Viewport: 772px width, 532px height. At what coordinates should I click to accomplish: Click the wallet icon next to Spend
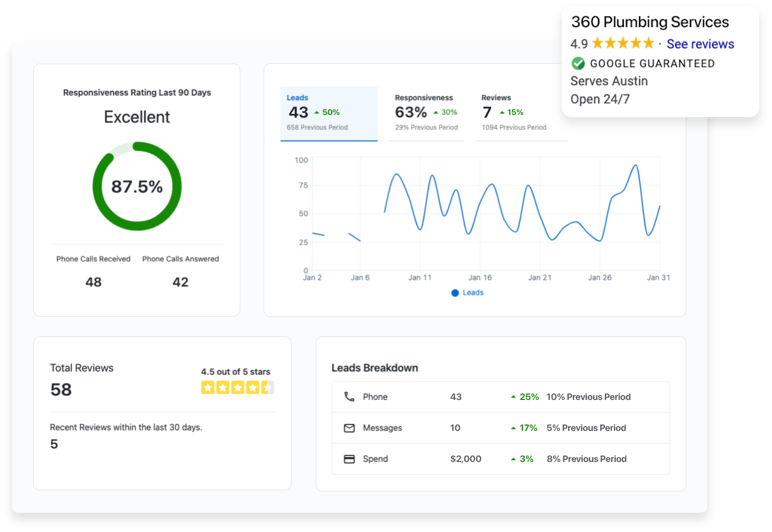point(349,458)
